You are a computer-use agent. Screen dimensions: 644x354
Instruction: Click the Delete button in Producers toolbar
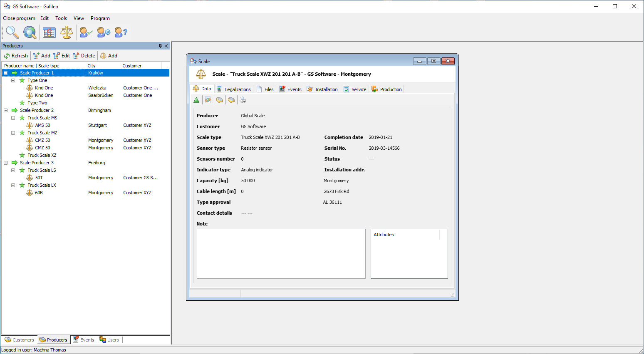point(84,56)
